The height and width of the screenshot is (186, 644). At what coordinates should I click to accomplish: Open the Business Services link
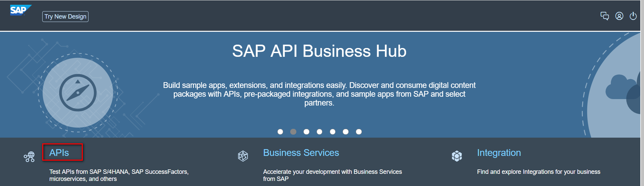(301, 153)
